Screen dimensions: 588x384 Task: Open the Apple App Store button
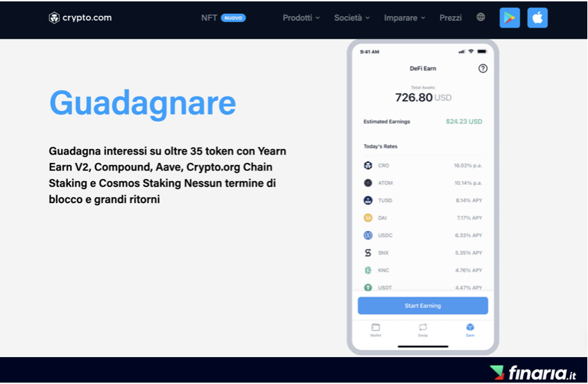(x=537, y=17)
